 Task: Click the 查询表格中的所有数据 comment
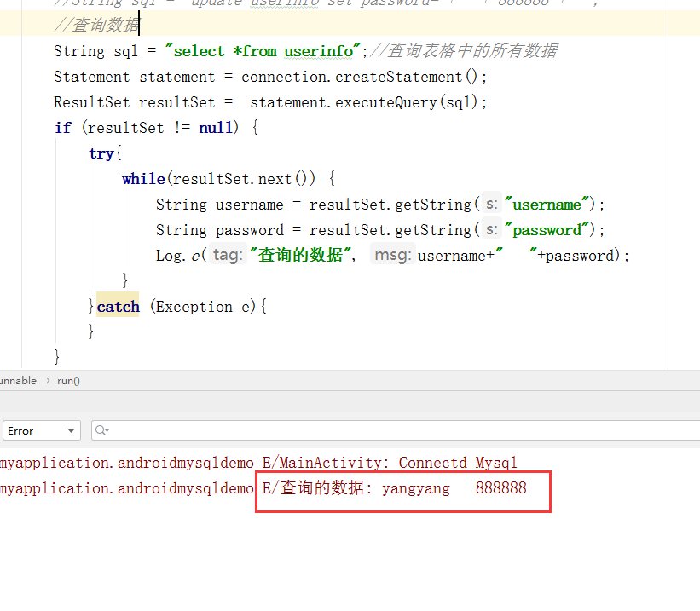click(x=465, y=50)
